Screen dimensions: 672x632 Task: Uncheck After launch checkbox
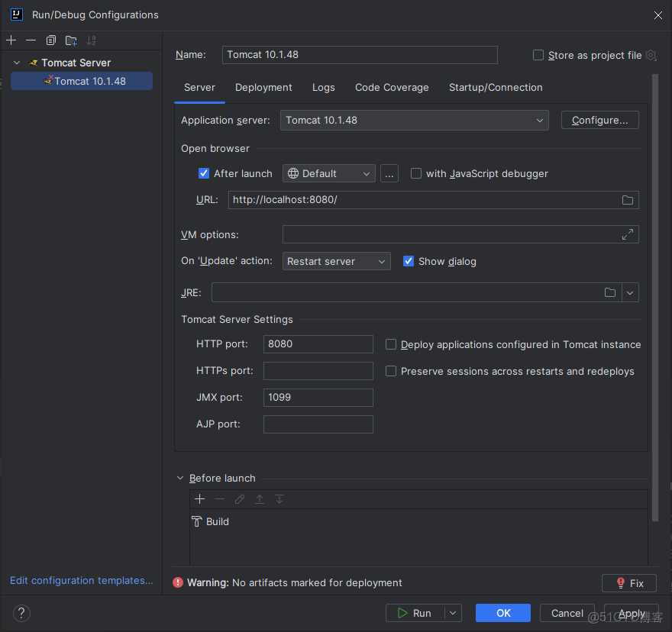tap(204, 173)
